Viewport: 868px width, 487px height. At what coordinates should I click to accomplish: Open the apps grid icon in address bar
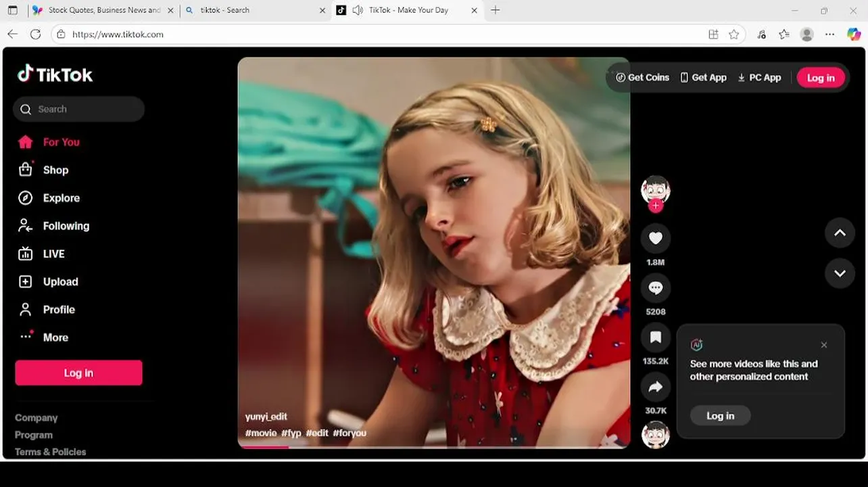click(x=713, y=34)
